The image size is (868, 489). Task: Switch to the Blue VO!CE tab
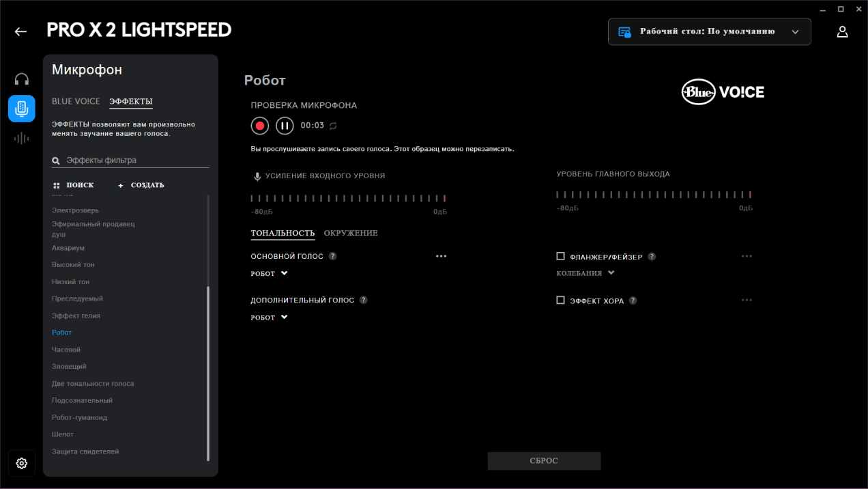click(76, 102)
